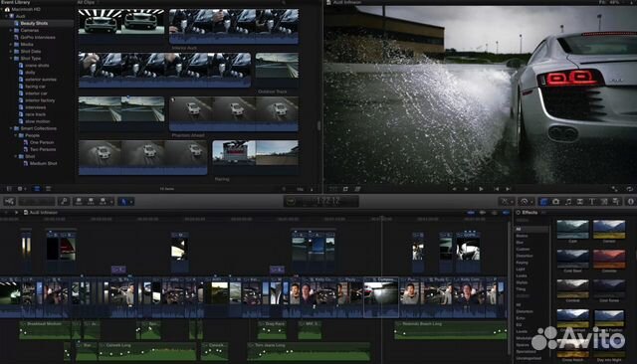Click the timecode display
This screenshot has width=637, height=364.
point(320,201)
